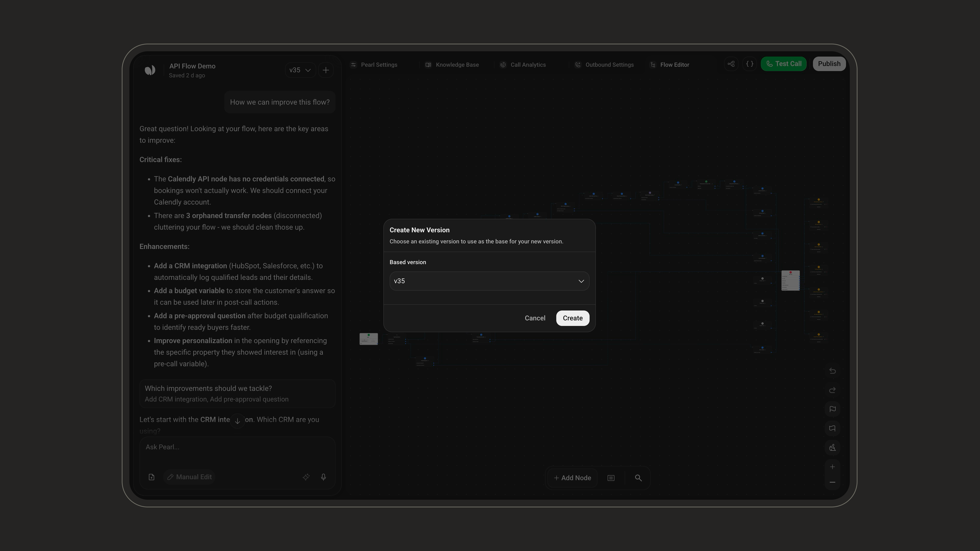Click the Flow Editor tab icon
The width and height of the screenshot is (980, 551).
pyautogui.click(x=653, y=65)
